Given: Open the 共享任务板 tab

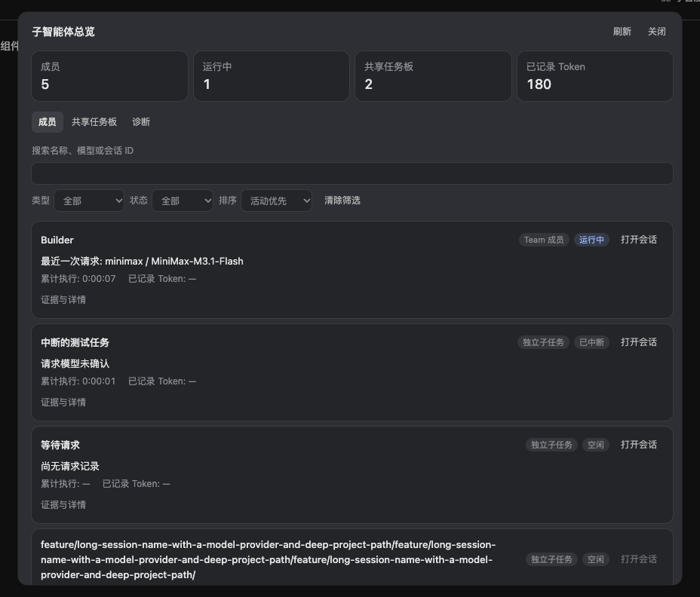Looking at the screenshot, I should pos(94,122).
